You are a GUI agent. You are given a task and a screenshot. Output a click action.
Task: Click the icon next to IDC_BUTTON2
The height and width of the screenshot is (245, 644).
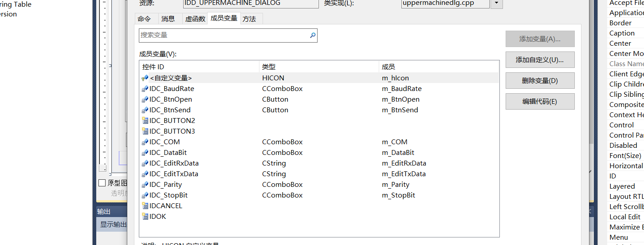coord(145,121)
